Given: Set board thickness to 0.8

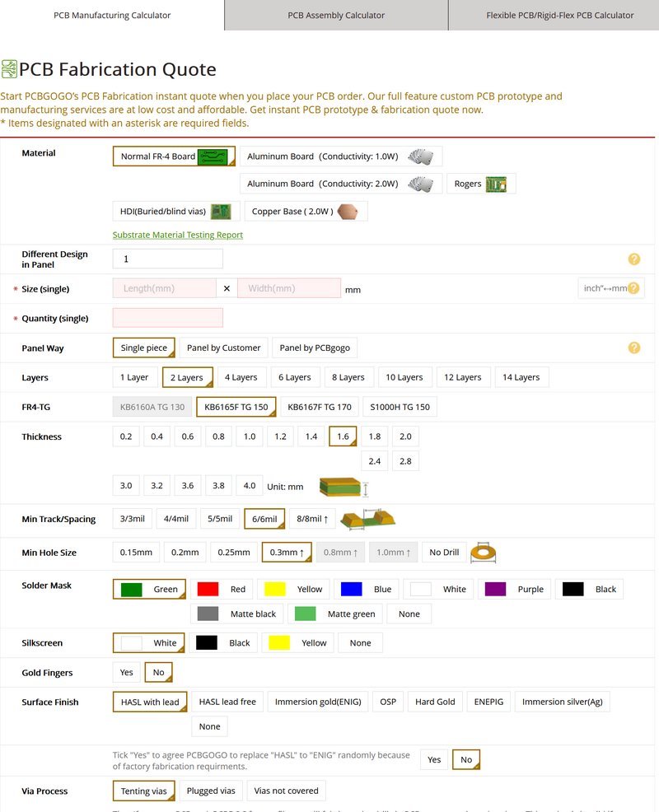Looking at the screenshot, I should click(x=218, y=436).
